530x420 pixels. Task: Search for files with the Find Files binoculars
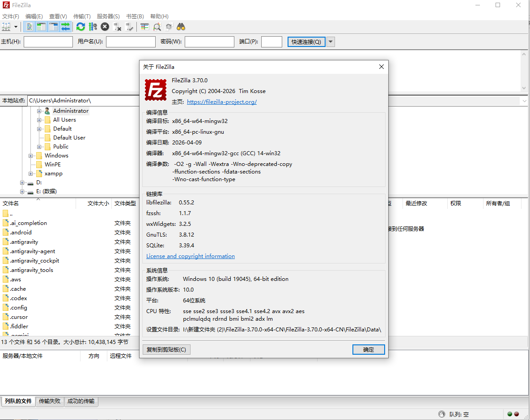click(x=180, y=26)
